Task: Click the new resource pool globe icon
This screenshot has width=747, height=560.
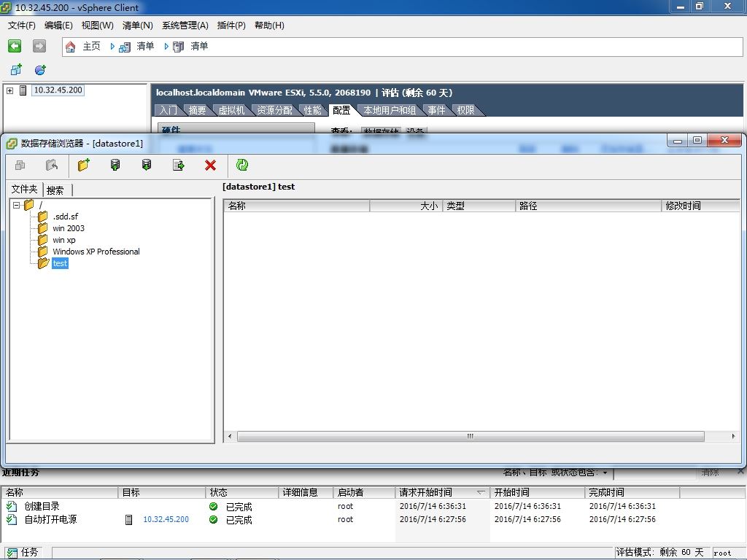Action: [41, 70]
